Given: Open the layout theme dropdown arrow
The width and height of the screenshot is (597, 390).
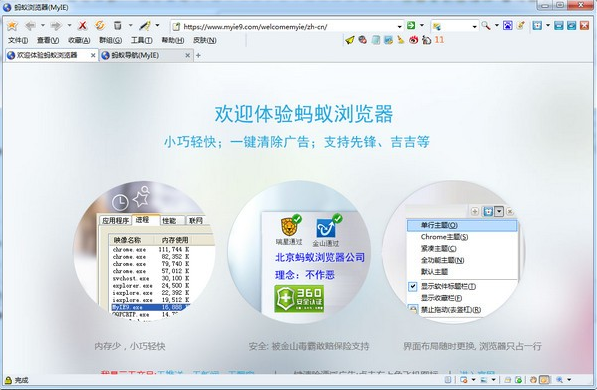Looking at the screenshot, I should coord(548,26).
